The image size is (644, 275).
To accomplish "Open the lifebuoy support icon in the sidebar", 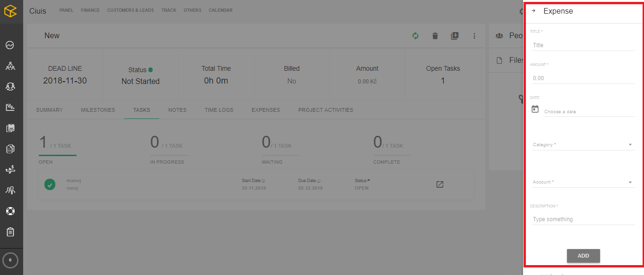I will [10, 211].
